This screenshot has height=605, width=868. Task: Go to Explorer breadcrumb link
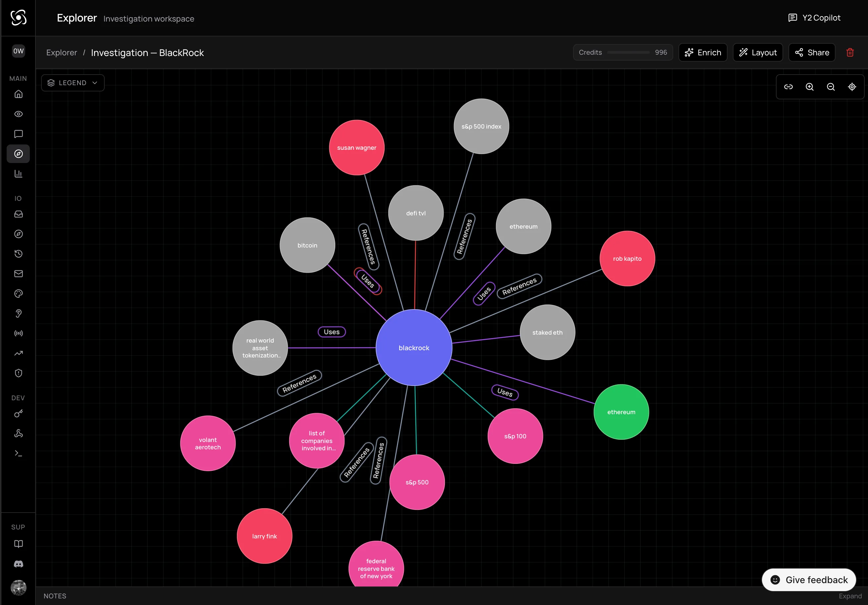click(x=62, y=53)
